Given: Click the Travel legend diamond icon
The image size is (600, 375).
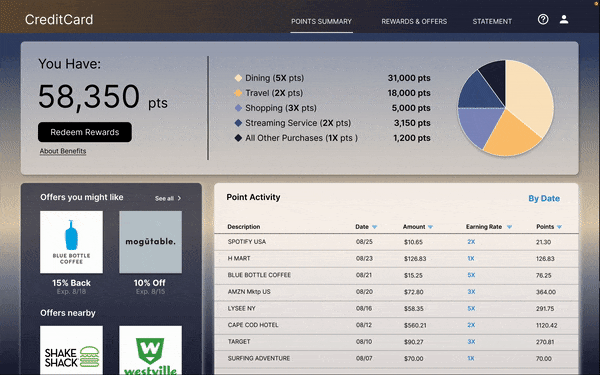Looking at the screenshot, I should 238,93.
